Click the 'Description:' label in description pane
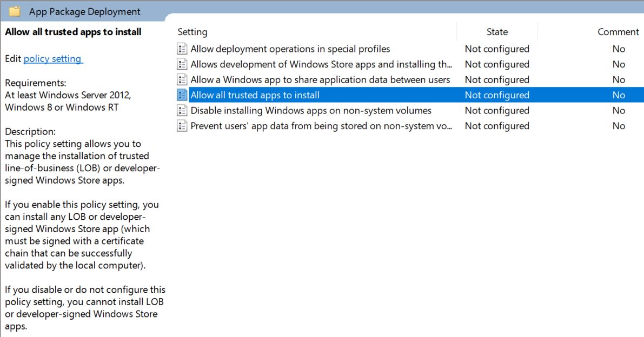 pos(30,132)
